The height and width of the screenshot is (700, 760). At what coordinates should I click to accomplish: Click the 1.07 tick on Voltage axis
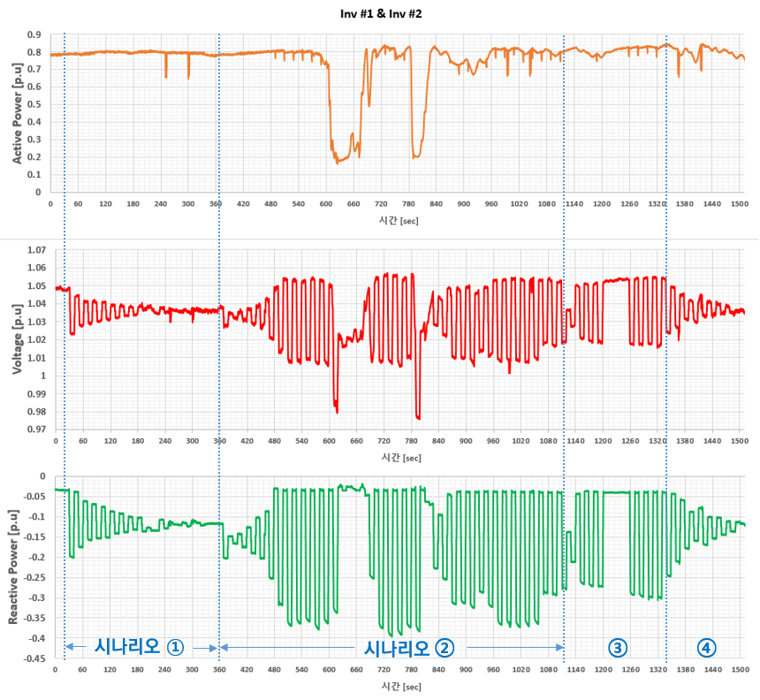[x=36, y=250]
